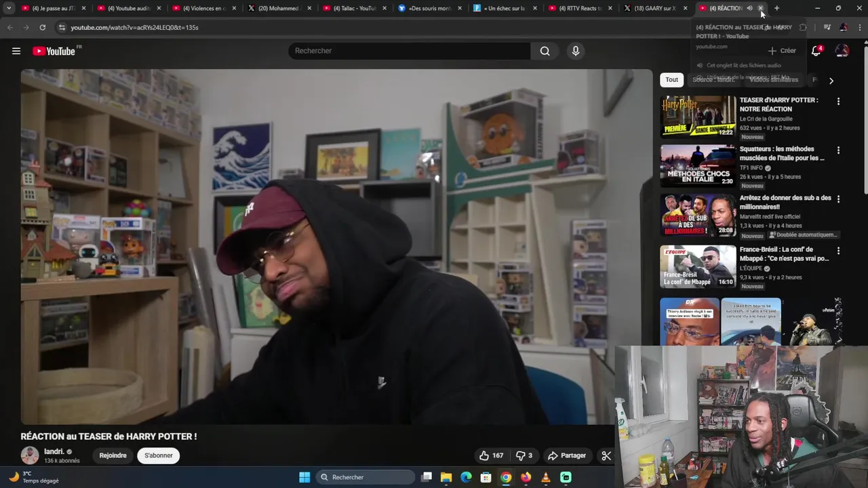
Task: Open options for France-Brésil video
Action: pos(838,250)
